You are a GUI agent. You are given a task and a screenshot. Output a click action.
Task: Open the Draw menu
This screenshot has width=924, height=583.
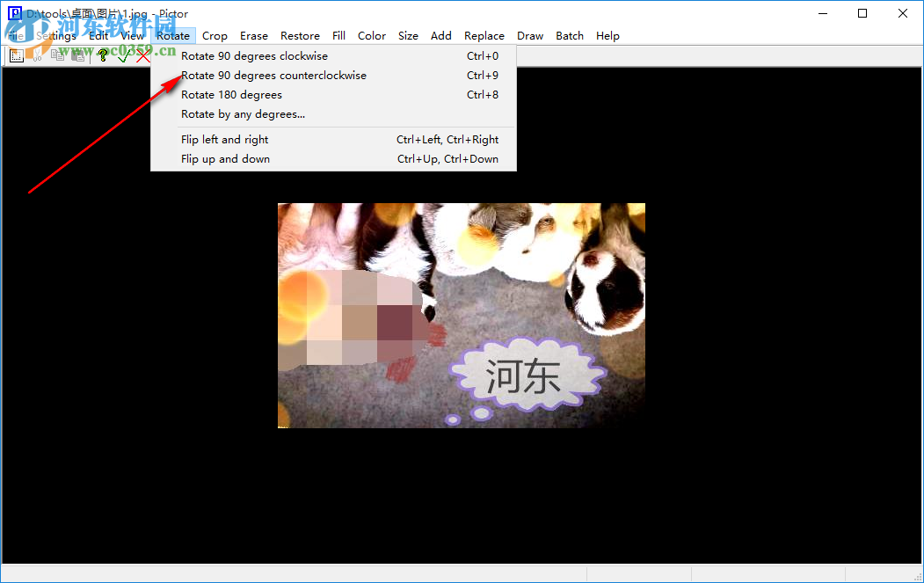coord(529,36)
